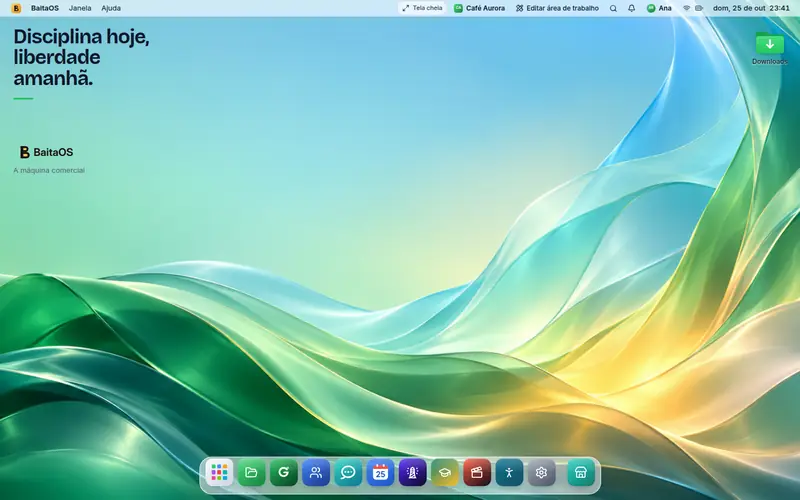This screenshot has width=800, height=500.
Task: Open the blue contacts people app in dock
Action: pos(316,472)
